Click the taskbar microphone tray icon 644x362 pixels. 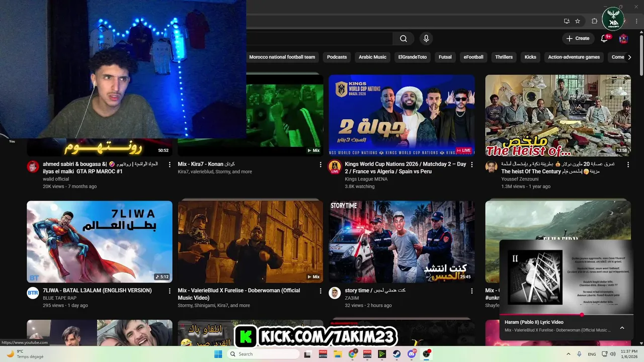coord(579,354)
